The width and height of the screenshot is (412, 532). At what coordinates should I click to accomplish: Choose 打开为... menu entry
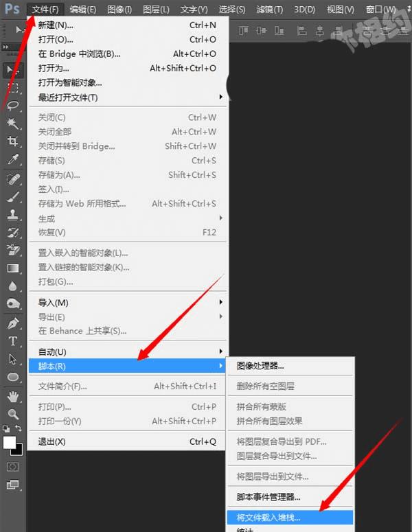[128, 68]
